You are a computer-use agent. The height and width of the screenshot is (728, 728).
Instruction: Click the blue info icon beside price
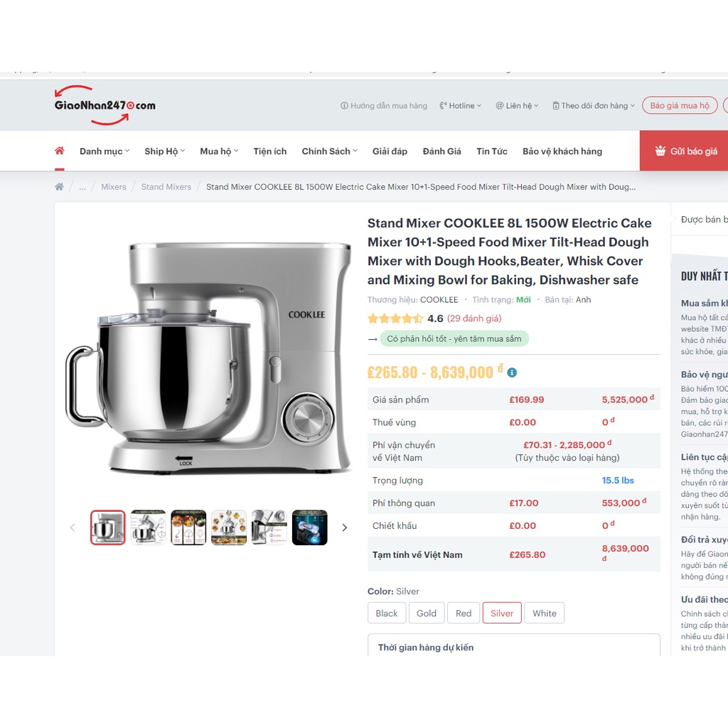[x=512, y=373]
